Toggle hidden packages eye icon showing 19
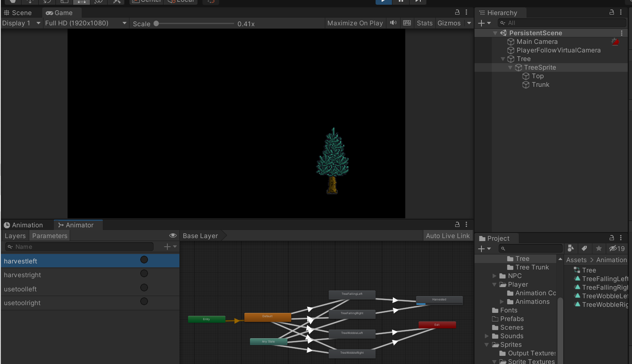The height and width of the screenshot is (364, 632). point(617,248)
